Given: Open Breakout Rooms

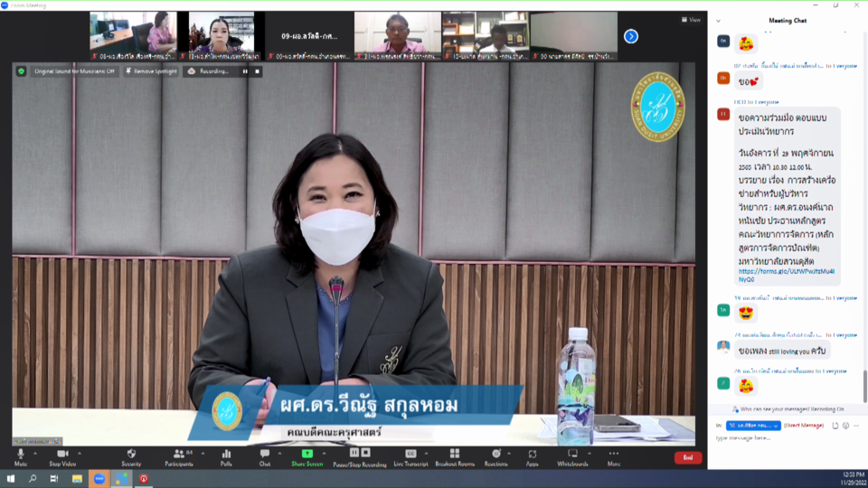Looking at the screenshot, I should click(455, 457).
